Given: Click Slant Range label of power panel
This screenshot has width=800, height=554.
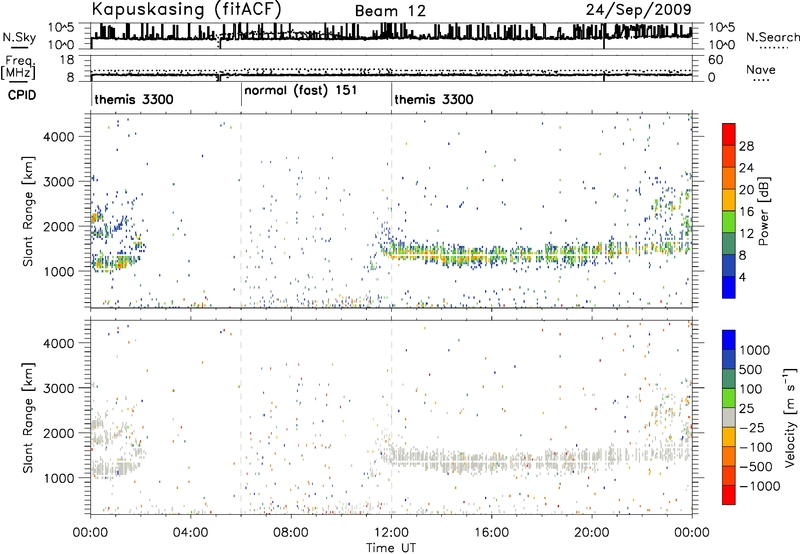Looking at the screenshot, I should [x=28, y=211].
